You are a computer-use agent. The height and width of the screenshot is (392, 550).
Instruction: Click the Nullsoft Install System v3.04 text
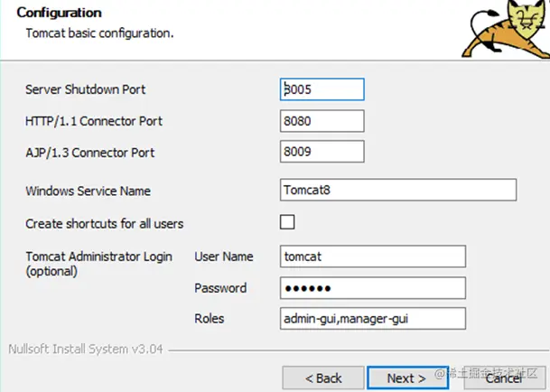[85, 349]
